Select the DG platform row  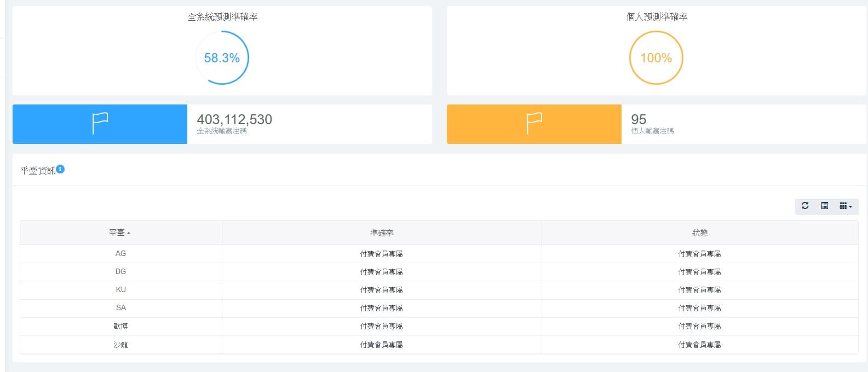439,272
